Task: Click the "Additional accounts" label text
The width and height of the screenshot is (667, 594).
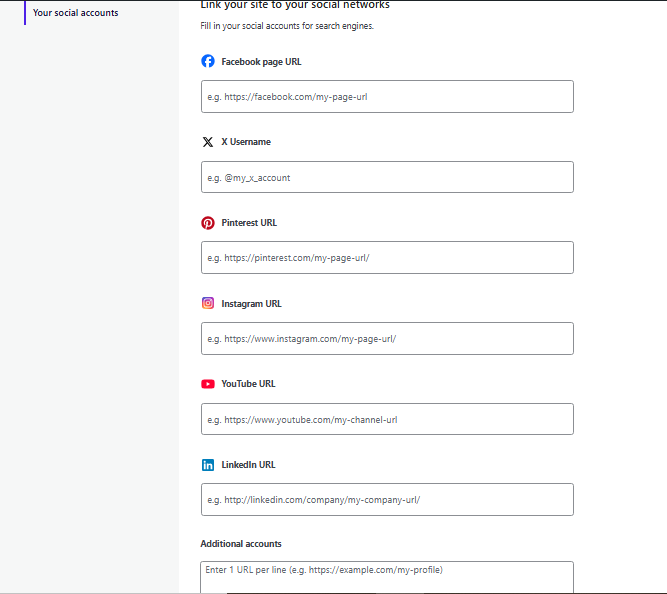Action: tap(241, 544)
